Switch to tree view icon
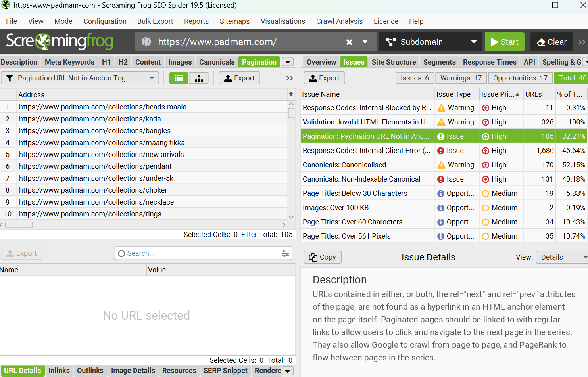Image resolution: width=588 pixels, height=377 pixels. (199, 78)
